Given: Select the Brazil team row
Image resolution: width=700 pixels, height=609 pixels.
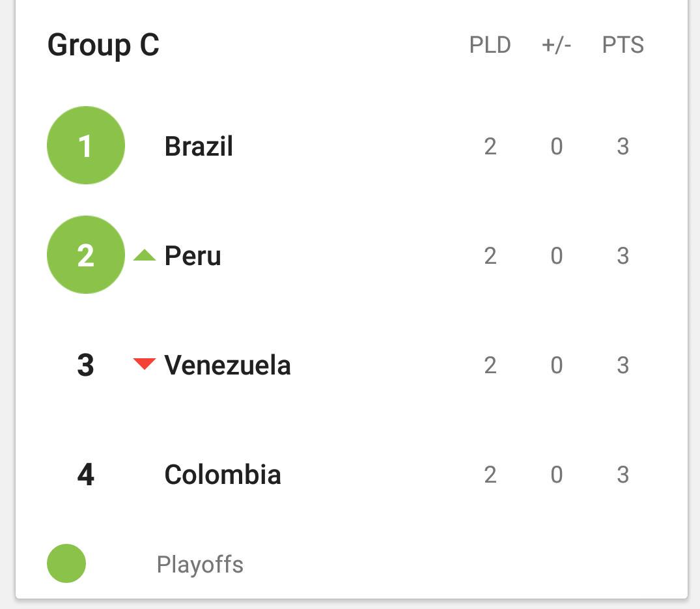Looking at the screenshot, I should (x=199, y=147).
